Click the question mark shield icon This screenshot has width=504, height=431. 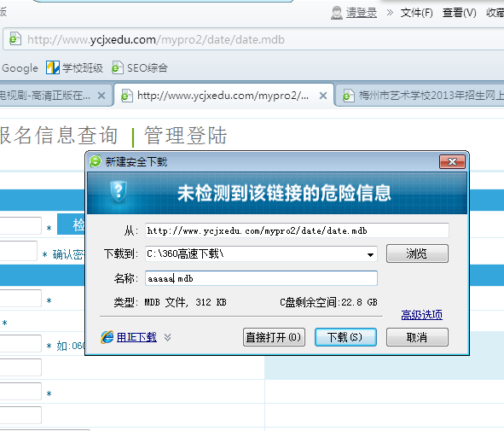119,191
